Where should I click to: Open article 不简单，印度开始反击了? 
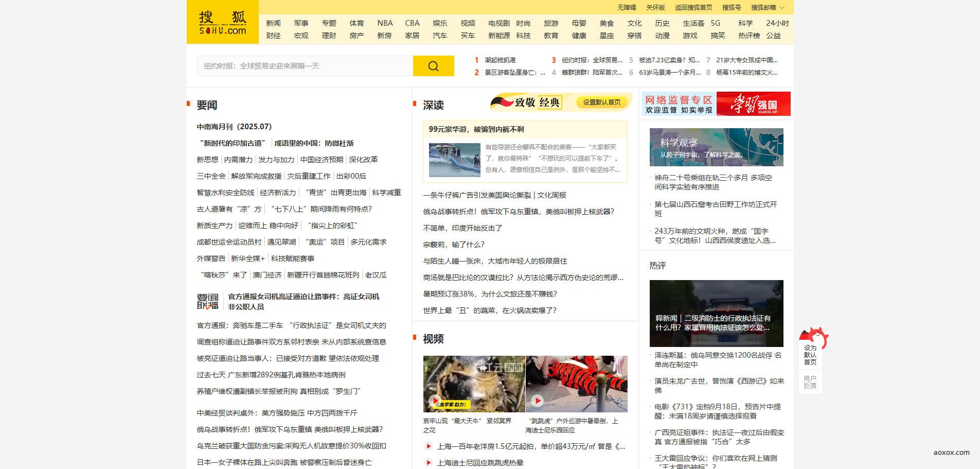coord(462,228)
